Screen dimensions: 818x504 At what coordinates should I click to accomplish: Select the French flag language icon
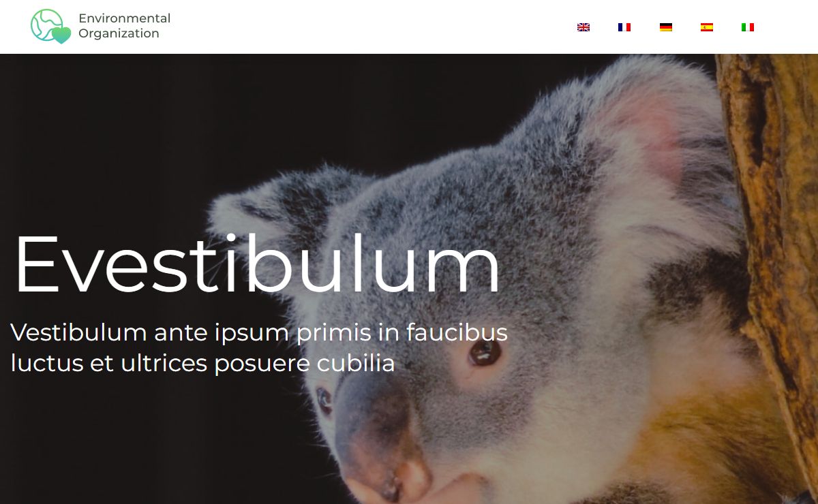click(x=624, y=27)
